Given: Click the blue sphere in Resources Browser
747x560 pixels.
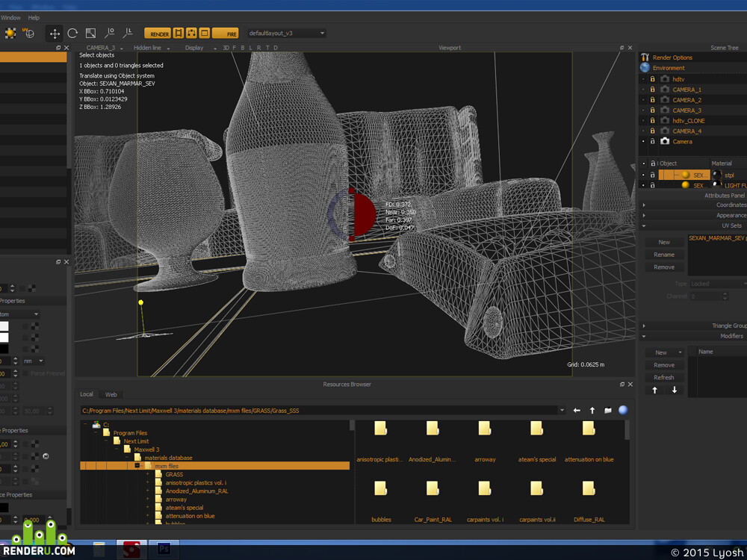Looking at the screenshot, I should coord(623,410).
